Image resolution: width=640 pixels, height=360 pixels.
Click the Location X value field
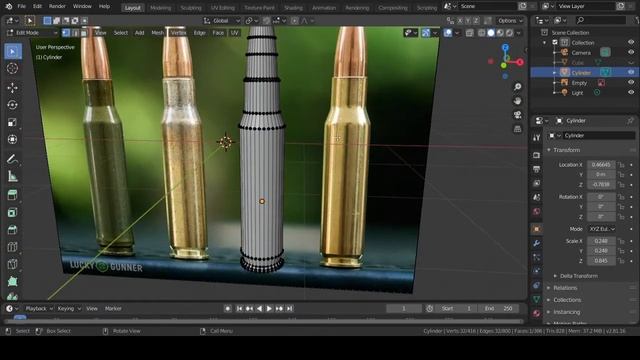[601, 165]
